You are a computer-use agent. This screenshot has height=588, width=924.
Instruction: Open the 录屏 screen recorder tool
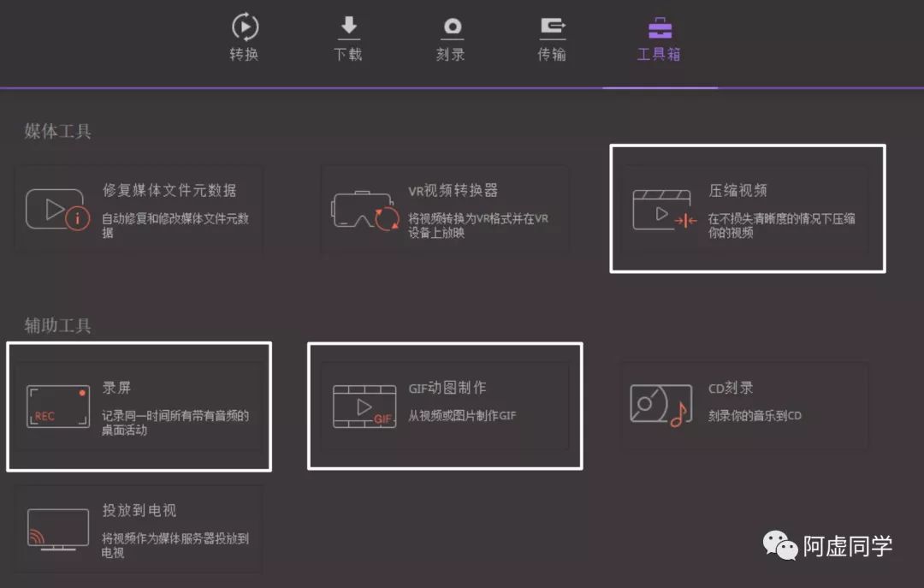point(137,405)
